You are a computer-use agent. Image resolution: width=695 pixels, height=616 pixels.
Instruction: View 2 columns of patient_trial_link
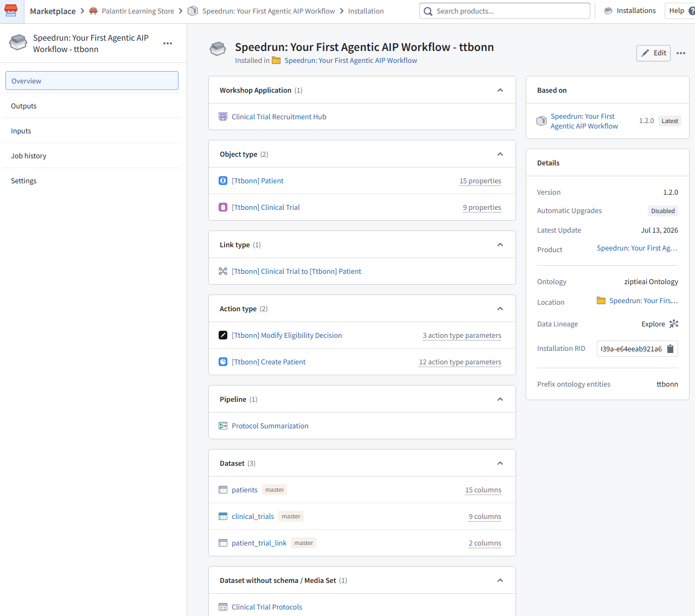[485, 543]
